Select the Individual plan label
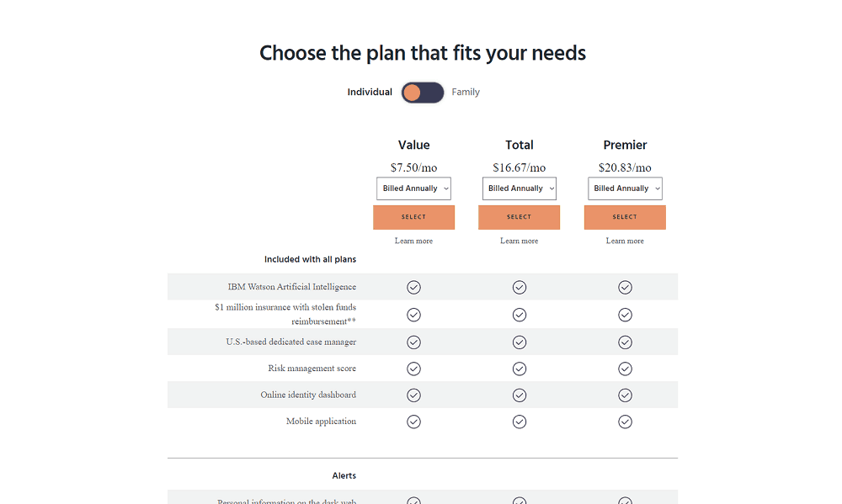Viewport: 842px width, 504px height. pyautogui.click(x=370, y=92)
